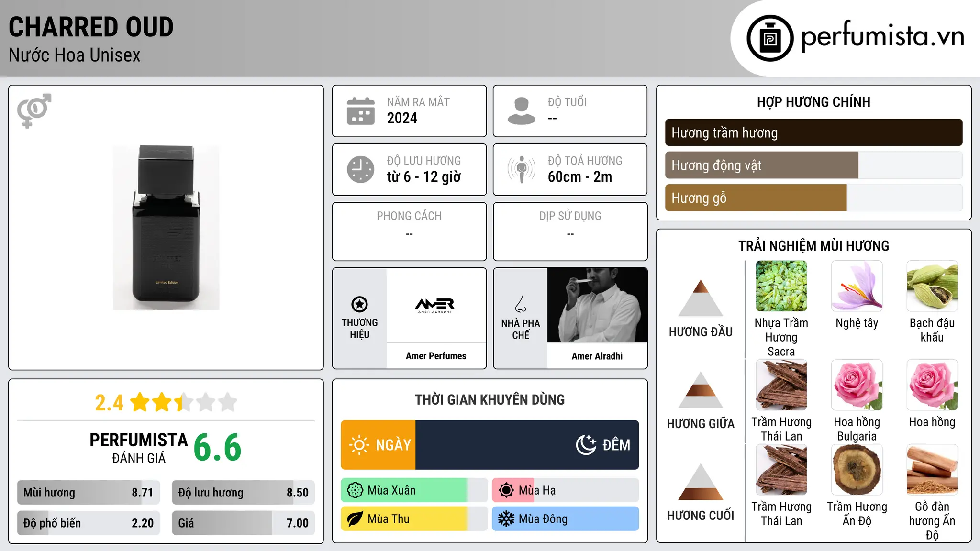Open the Amer Perfumes brand link
Screen dimensions: 980x551
pyautogui.click(x=436, y=356)
